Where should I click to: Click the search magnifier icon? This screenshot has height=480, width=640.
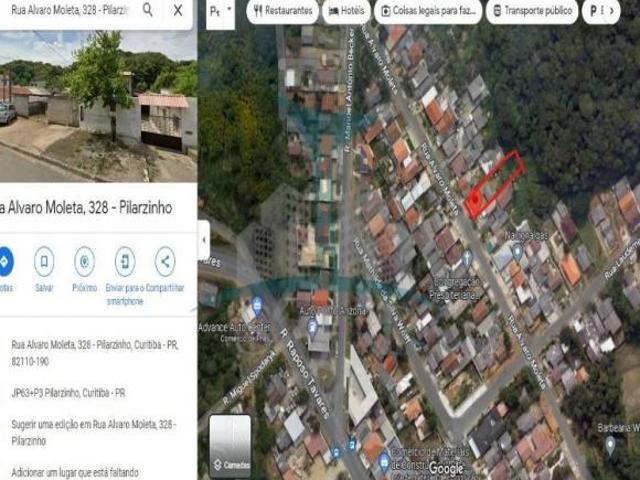(148, 10)
